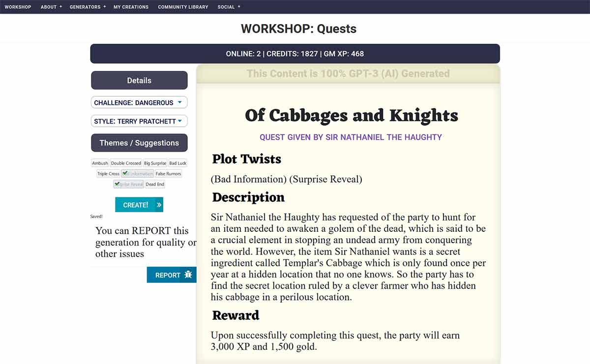Click the plus icon next to GENERATORS

click(105, 7)
